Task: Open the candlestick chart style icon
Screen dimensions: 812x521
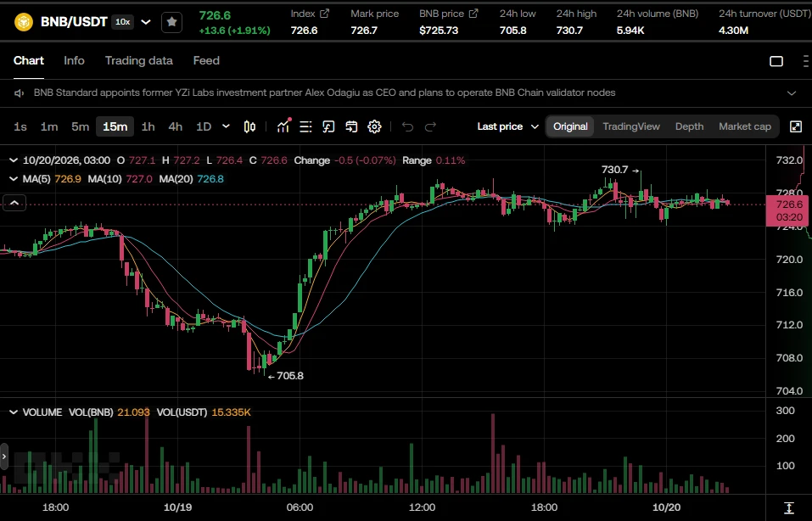Action: [x=249, y=126]
